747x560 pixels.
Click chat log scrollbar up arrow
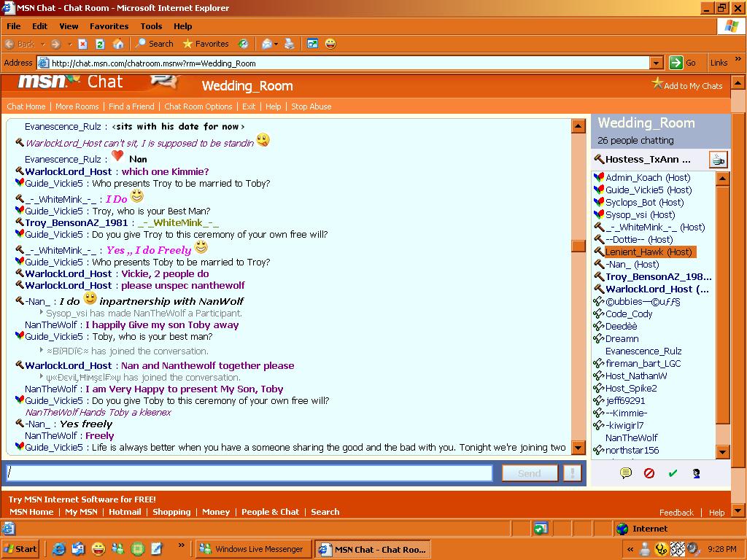tap(578, 126)
